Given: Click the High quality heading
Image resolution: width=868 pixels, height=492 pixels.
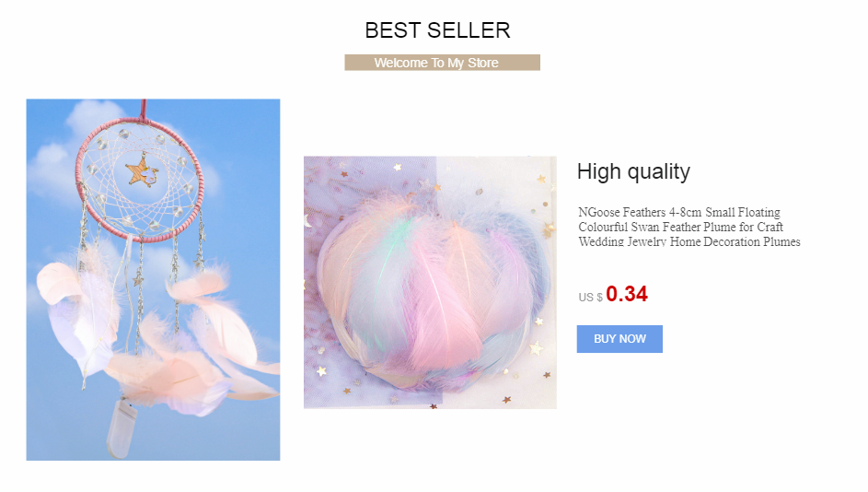Looking at the screenshot, I should point(633,171).
